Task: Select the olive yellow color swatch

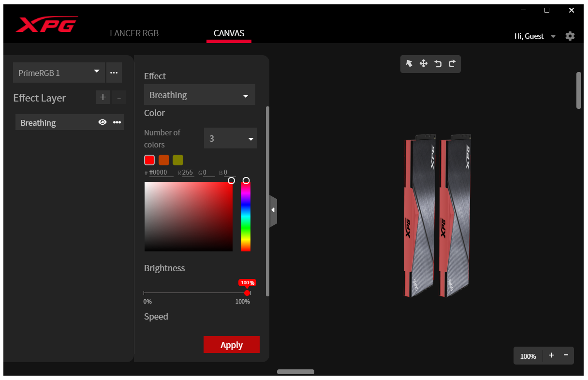Action: click(178, 160)
